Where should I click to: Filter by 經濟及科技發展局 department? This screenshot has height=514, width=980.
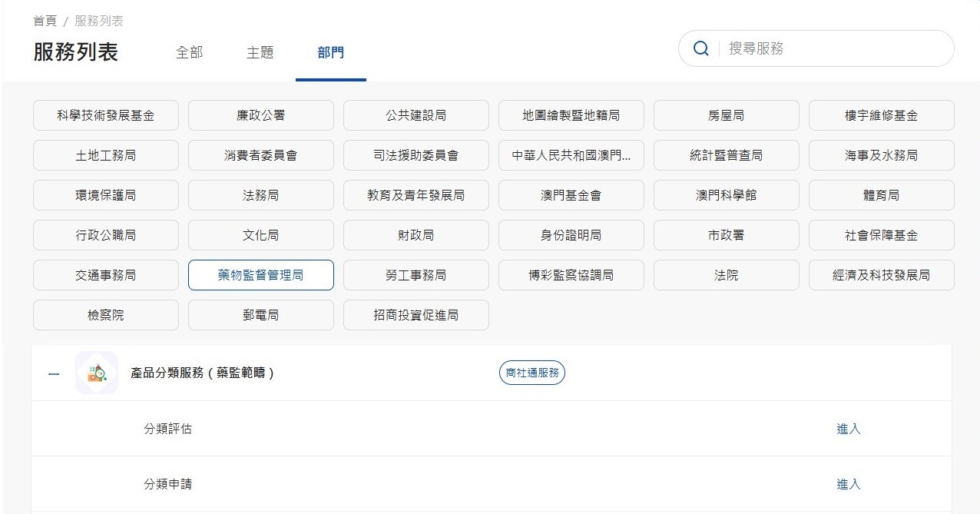point(881,275)
